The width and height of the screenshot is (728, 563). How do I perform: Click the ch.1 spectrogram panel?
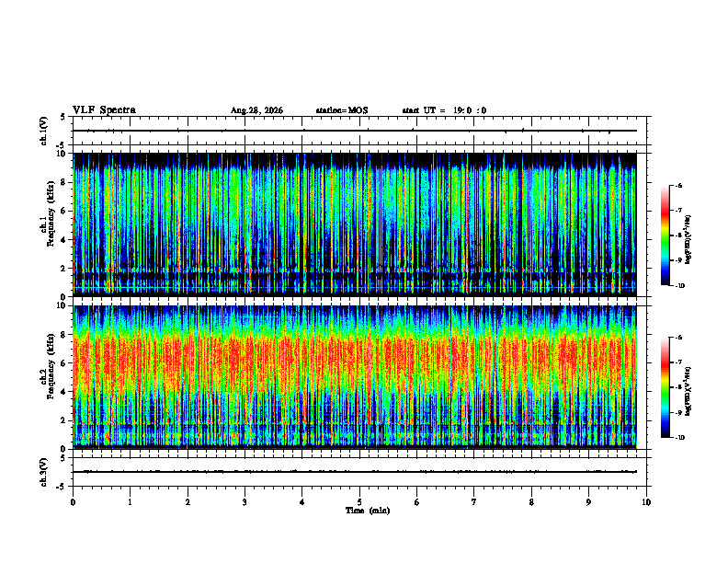tap(355, 224)
